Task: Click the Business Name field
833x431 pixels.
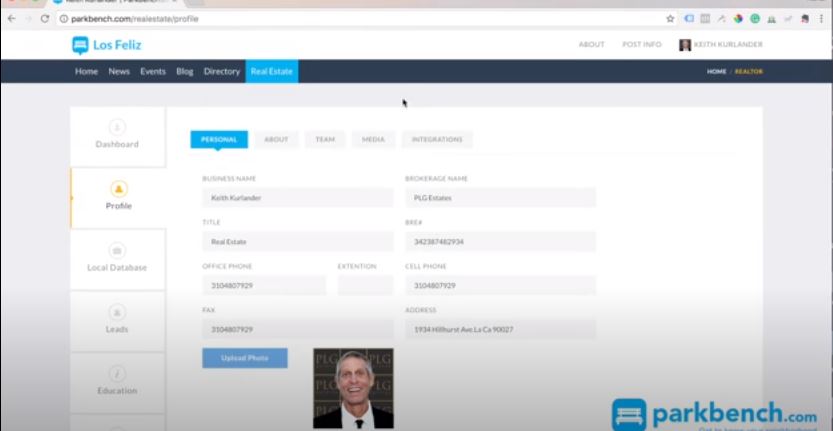Action: [298, 198]
